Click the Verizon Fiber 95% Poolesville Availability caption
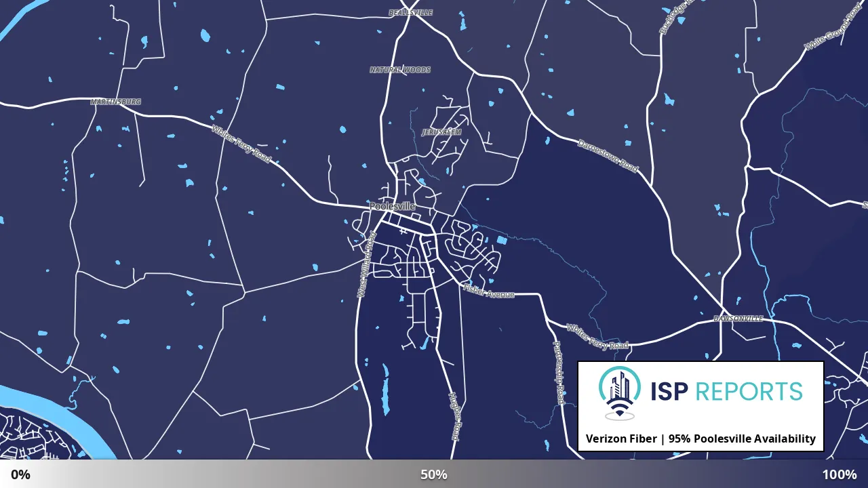The image size is (868, 488). (701, 439)
